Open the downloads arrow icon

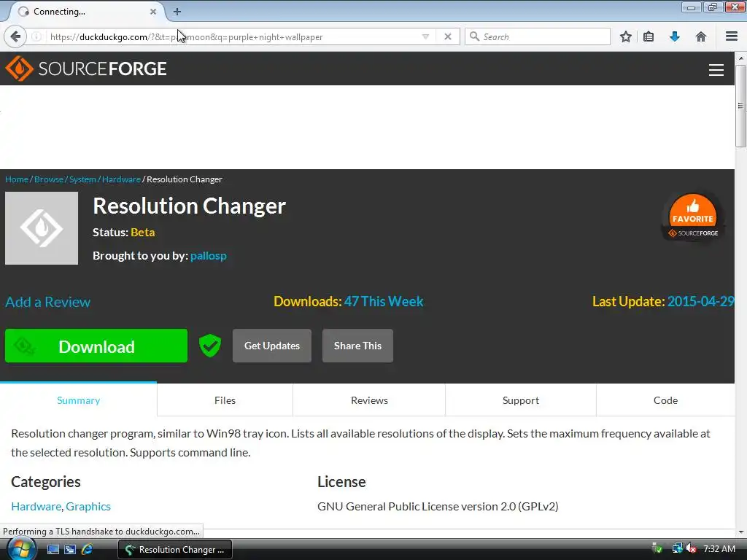pos(675,36)
